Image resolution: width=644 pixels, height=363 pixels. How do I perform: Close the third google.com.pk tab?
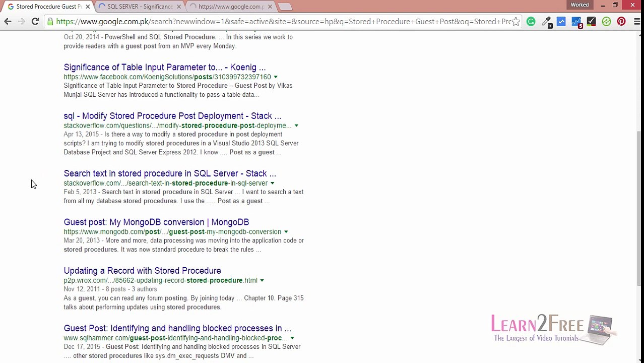pos(270,7)
